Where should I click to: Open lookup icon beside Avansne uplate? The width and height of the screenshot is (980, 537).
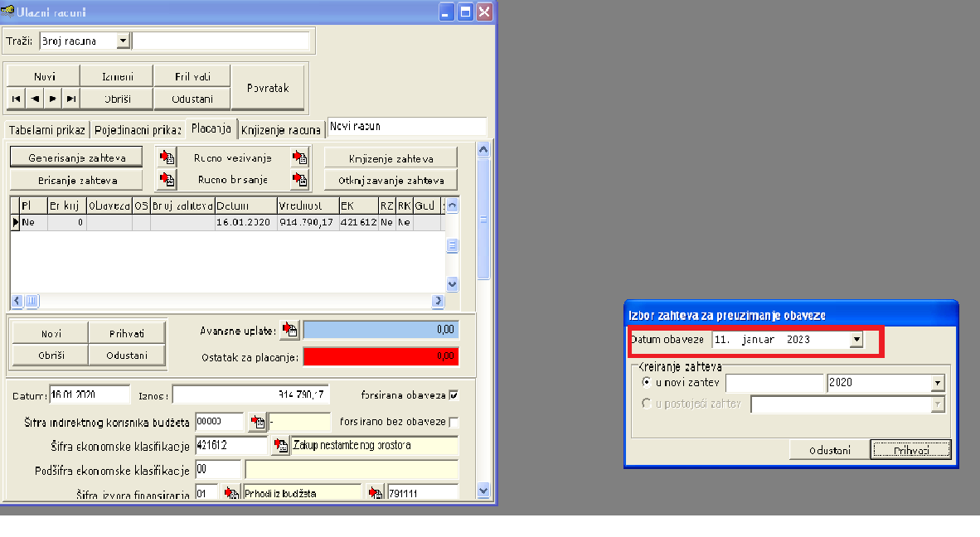click(289, 331)
